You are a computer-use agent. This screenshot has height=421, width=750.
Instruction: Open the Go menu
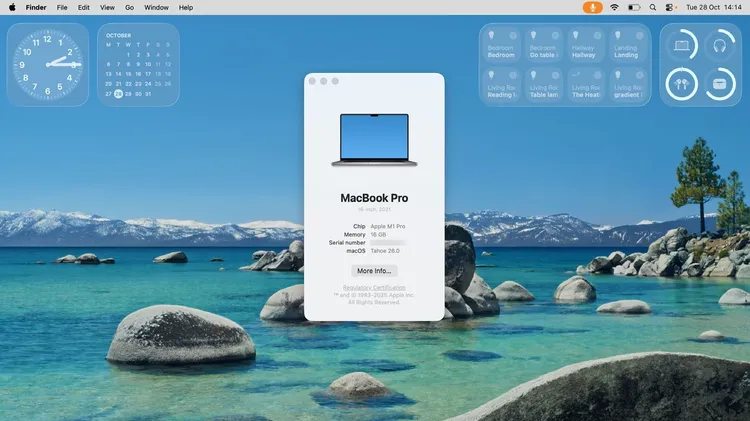click(x=129, y=7)
